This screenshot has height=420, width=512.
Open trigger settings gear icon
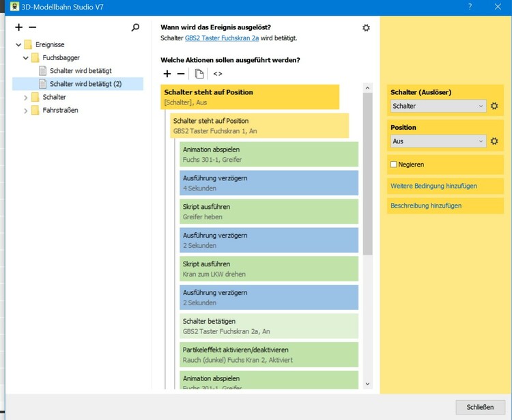pos(366,27)
